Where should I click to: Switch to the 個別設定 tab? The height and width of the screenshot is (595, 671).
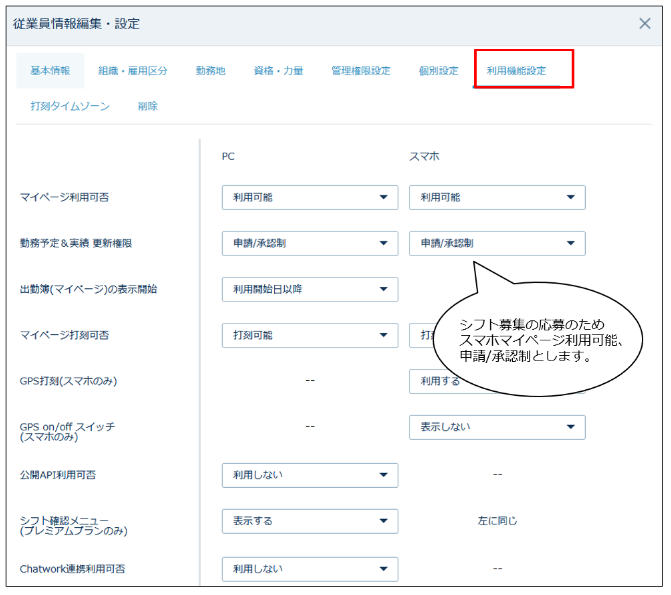click(x=438, y=71)
